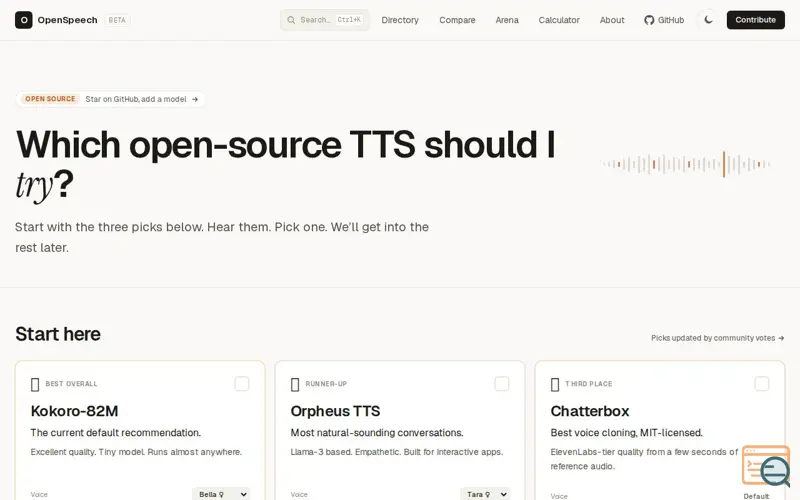Check the Kokoro-82M compare checkbox
The height and width of the screenshot is (500, 800).
coord(242,384)
